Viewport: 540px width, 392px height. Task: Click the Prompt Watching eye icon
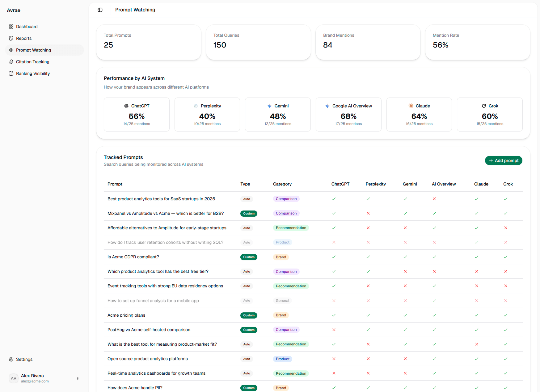11,50
